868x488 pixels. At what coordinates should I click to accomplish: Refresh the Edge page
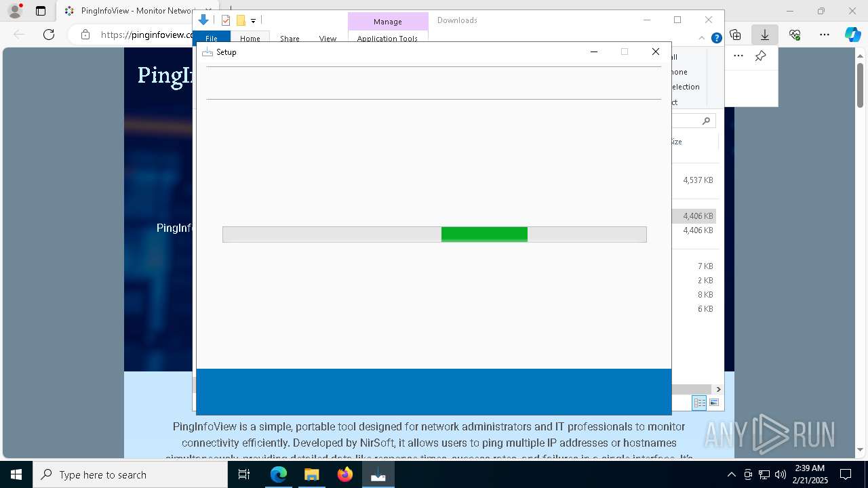(x=49, y=35)
